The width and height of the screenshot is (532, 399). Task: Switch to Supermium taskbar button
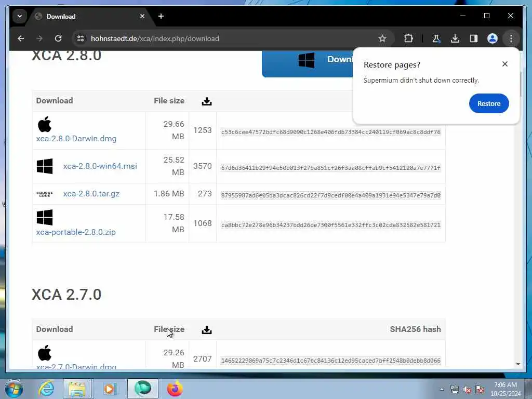click(x=142, y=389)
